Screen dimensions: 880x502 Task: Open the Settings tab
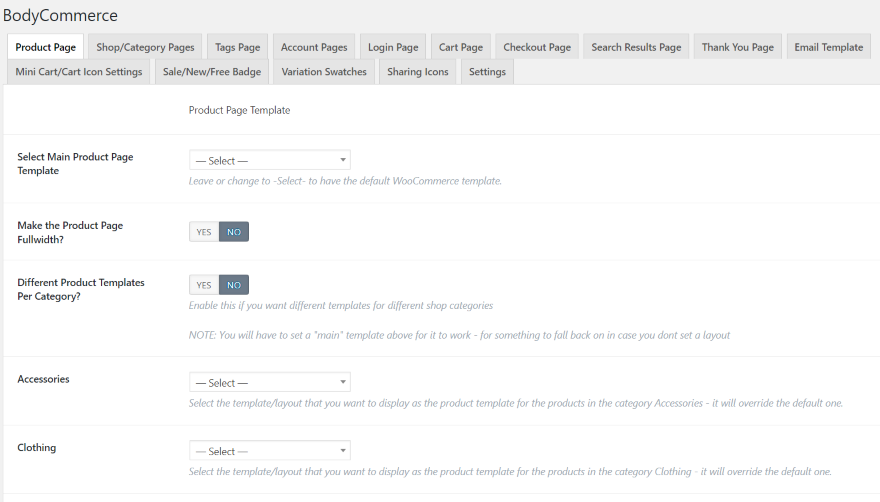[x=487, y=72]
